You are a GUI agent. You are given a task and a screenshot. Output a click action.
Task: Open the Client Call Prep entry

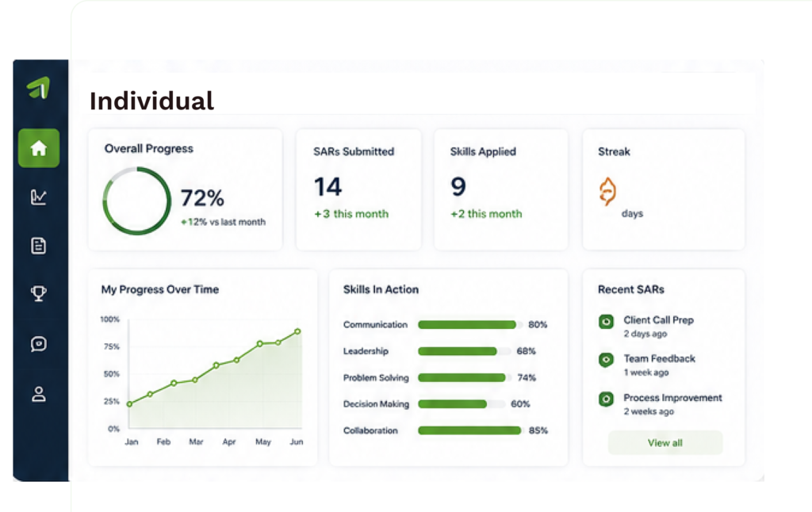point(659,327)
